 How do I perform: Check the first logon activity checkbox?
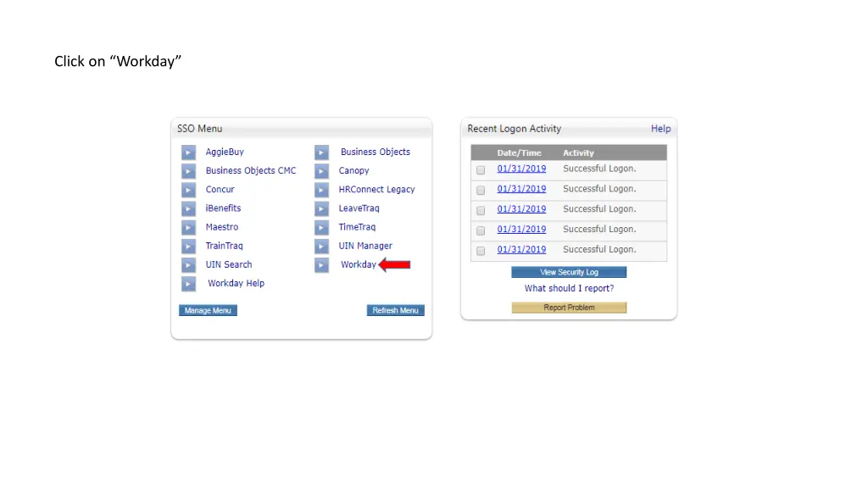[481, 169]
